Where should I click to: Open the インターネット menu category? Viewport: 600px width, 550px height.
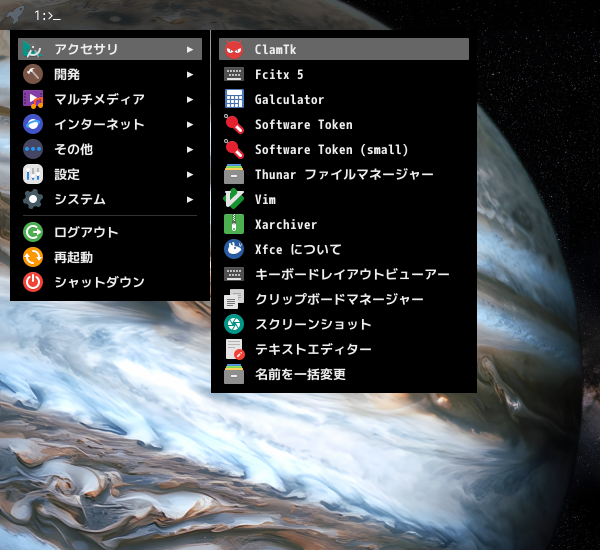110,124
